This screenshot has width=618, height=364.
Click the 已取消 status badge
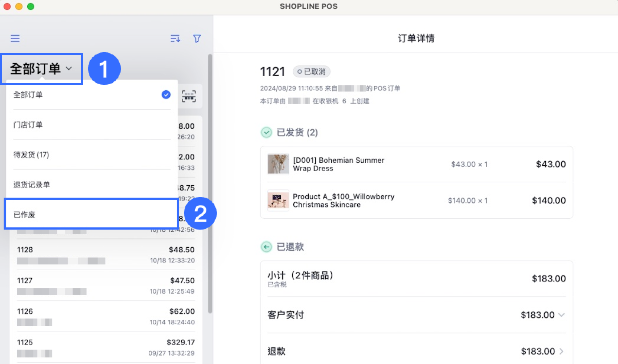[312, 72]
